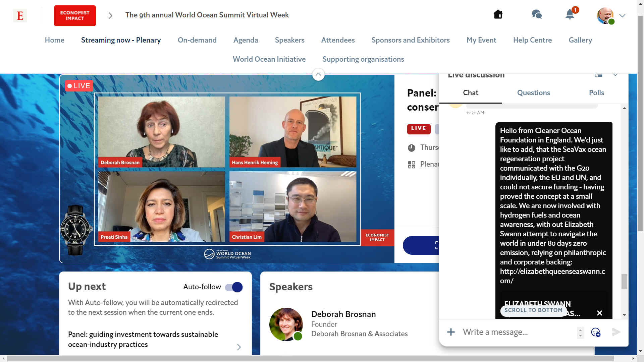Click the Economist E logo
The height and width of the screenshot is (362, 644).
[x=20, y=15]
